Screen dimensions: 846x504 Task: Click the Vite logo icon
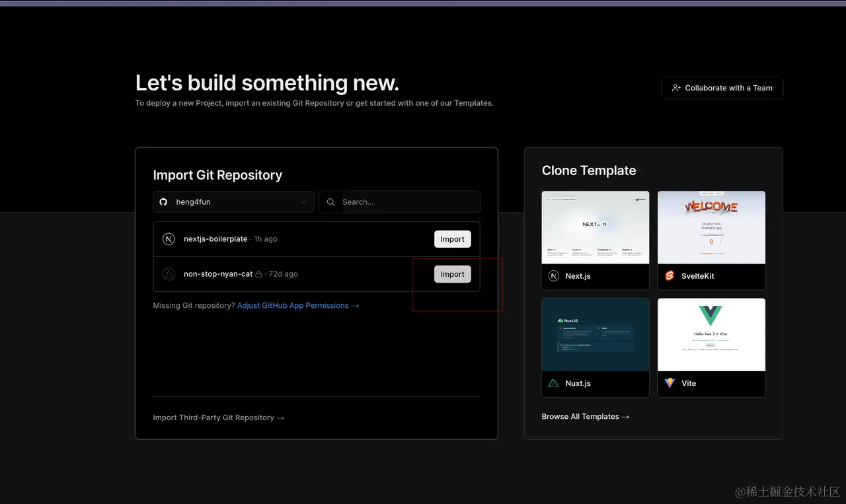(670, 383)
